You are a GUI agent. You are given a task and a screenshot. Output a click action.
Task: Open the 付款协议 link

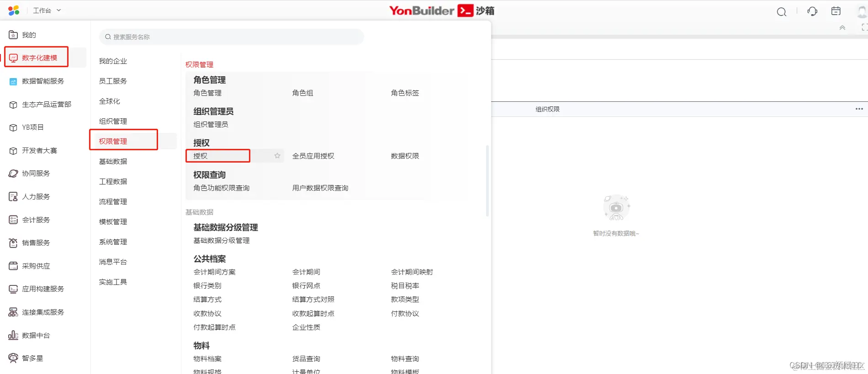coord(405,314)
